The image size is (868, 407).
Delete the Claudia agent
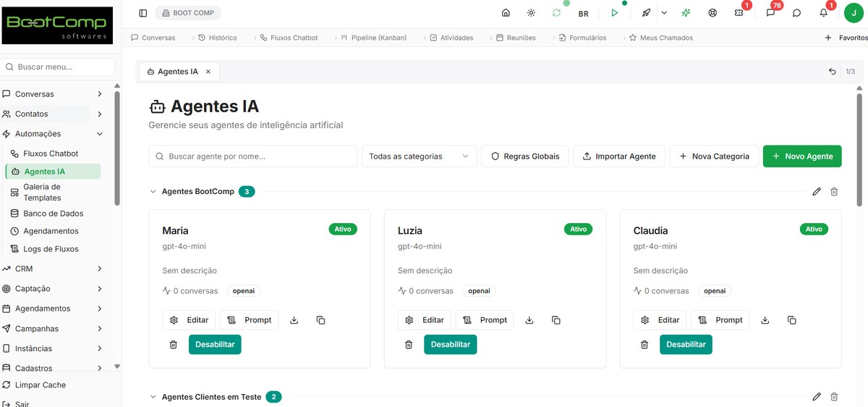point(644,345)
